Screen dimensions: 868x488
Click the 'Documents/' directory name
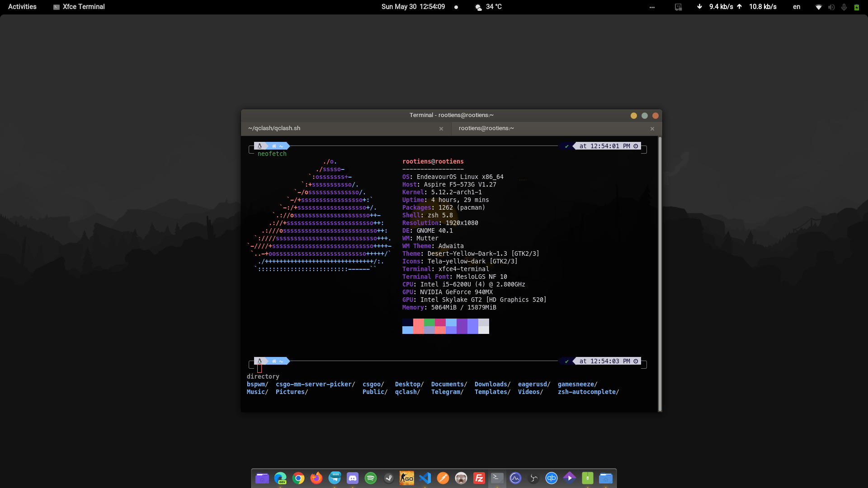(x=449, y=385)
